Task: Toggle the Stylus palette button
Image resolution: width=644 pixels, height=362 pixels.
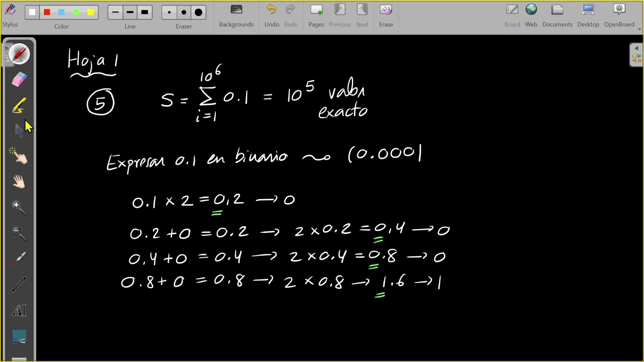Action: [x=10, y=15]
